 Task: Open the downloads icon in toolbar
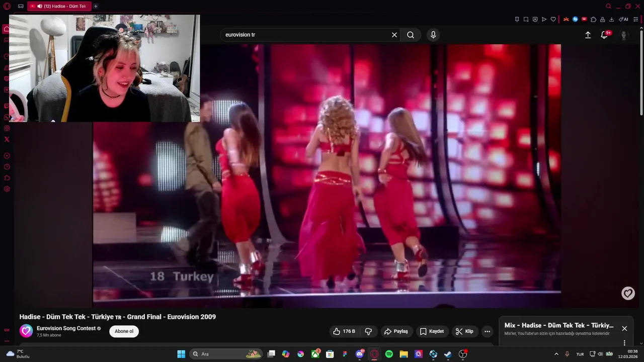(x=611, y=20)
